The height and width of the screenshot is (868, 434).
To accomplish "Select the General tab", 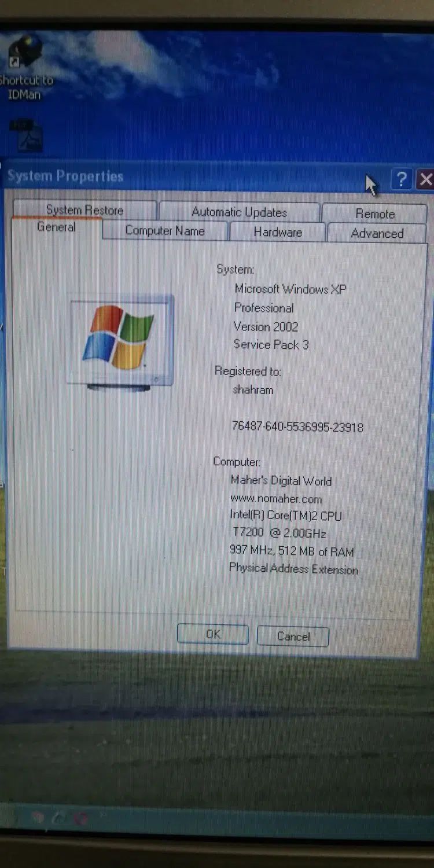I will pyautogui.click(x=56, y=227).
